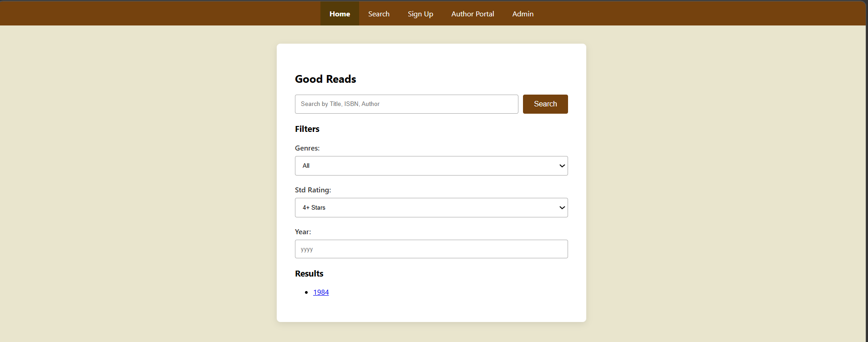
Task: Click the Genres: field label
Action: (307, 148)
